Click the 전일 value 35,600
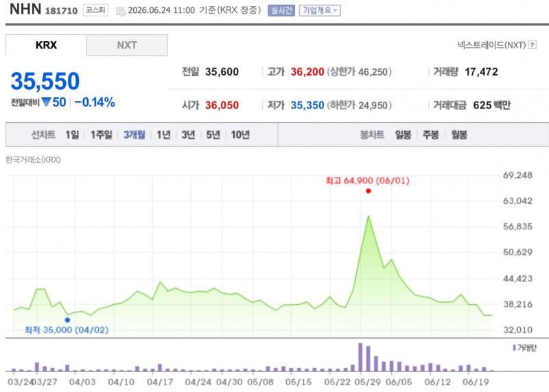 (x=222, y=72)
